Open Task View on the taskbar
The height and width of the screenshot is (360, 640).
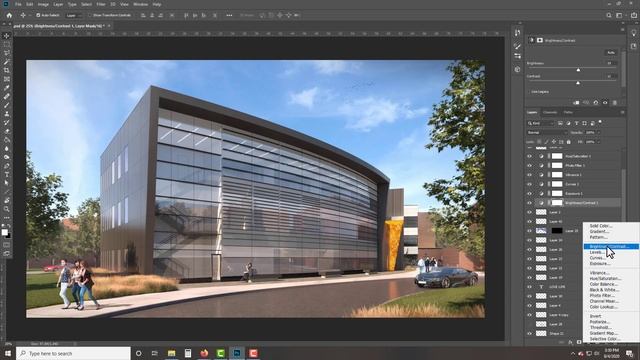point(155,353)
